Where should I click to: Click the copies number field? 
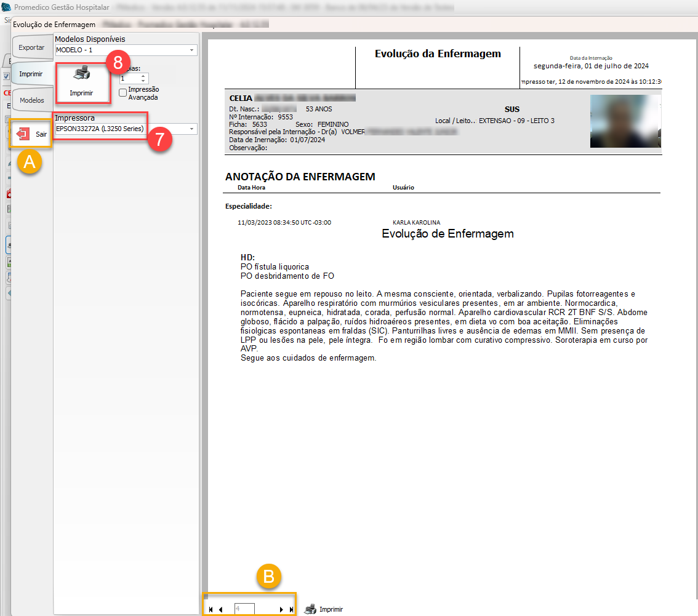129,79
